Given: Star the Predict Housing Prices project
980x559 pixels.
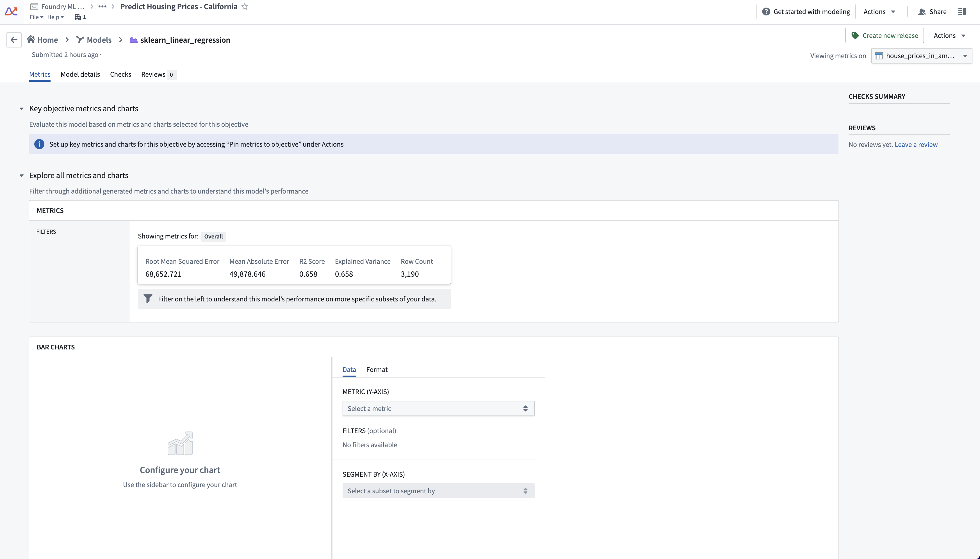Looking at the screenshot, I should tap(245, 6).
